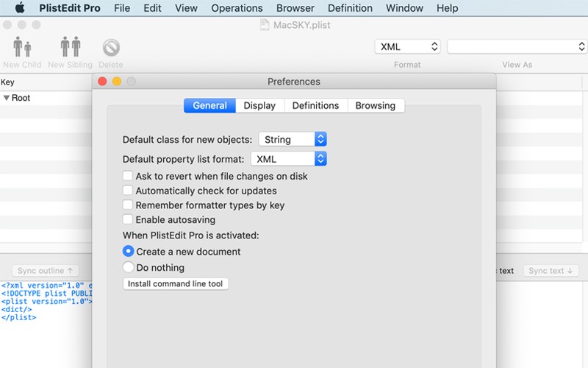
Task: Open the Operations menu
Action: coord(237,8)
